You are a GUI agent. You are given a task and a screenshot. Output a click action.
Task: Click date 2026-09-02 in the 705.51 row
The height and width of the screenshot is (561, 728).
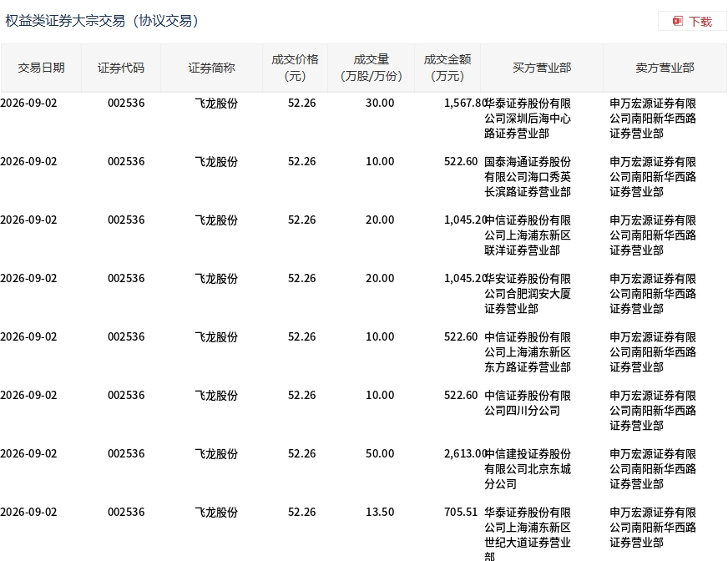coord(28,513)
